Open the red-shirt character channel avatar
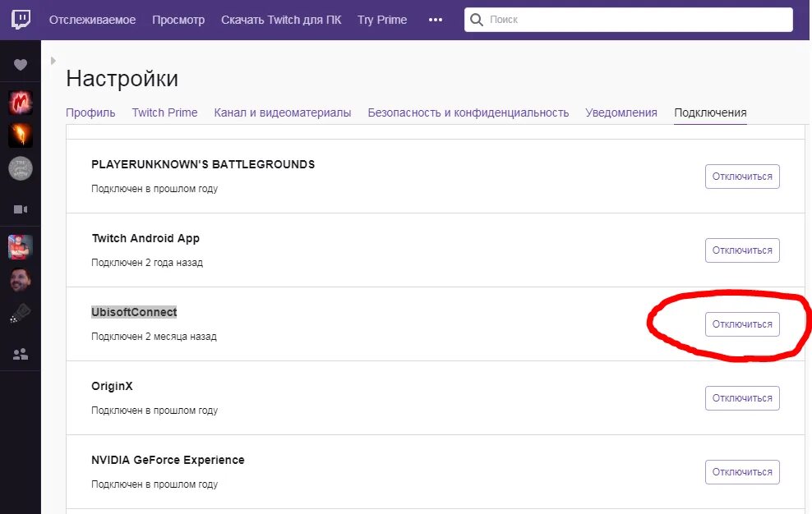812x514 pixels. coord(21,247)
